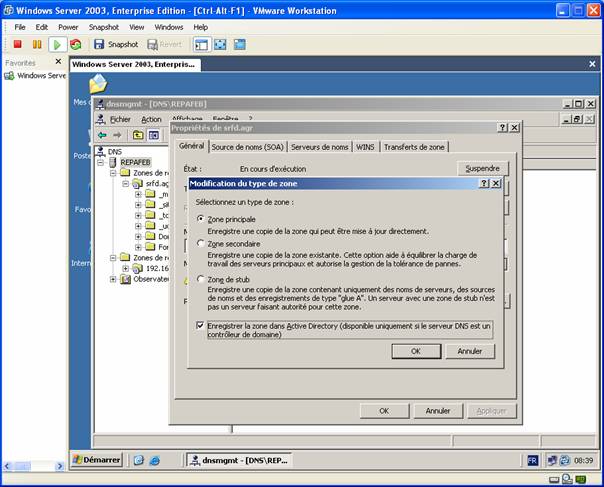Toggle Enregistrer la zone dans Active Directory checkbox
The width and height of the screenshot is (604, 487).
tap(200, 326)
